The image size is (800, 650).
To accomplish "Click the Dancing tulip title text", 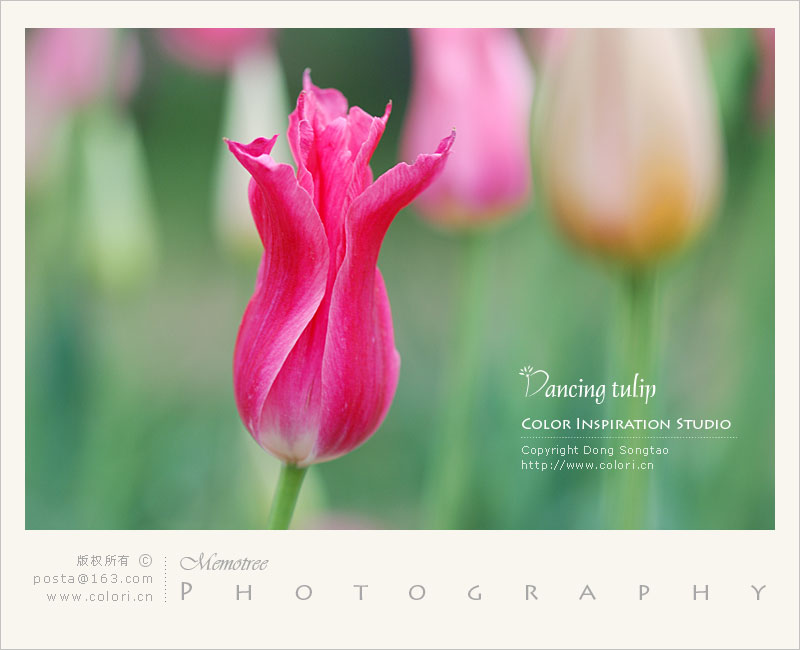I will click(x=592, y=388).
